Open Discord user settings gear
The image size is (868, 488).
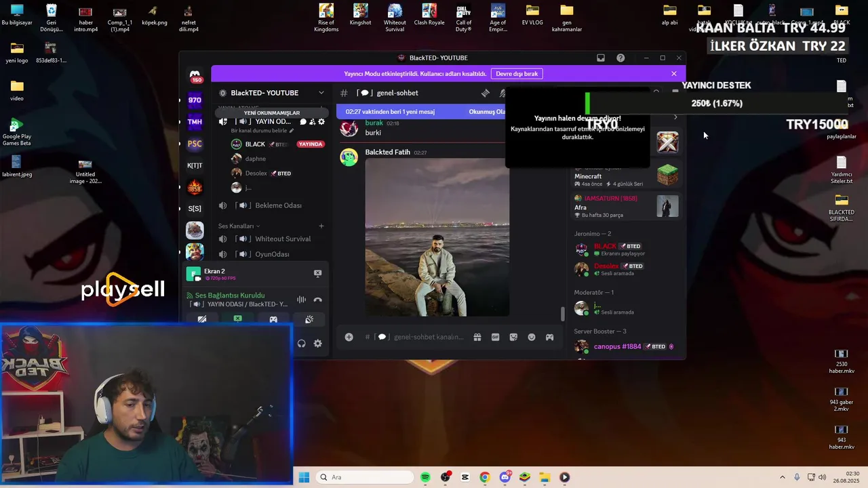(318, 344)
